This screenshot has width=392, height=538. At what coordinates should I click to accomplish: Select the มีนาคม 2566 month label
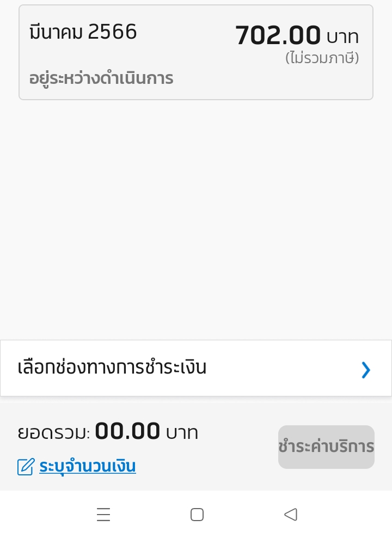[83, 32]
